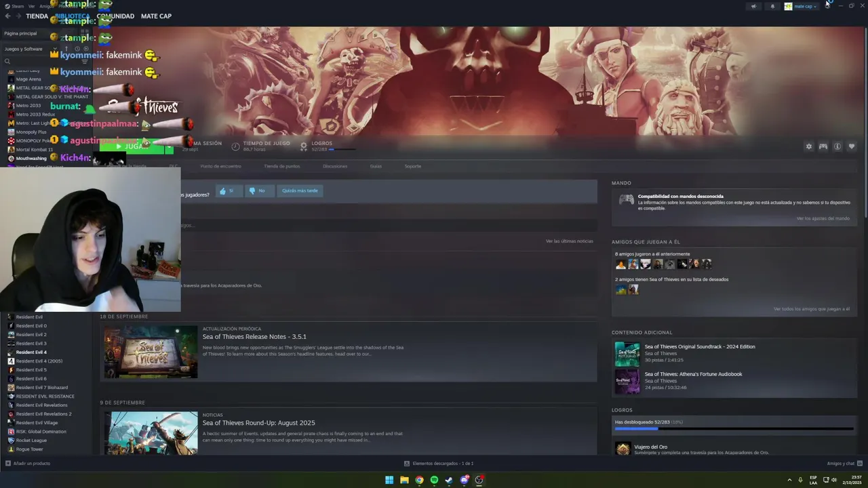Screen dimensions: 868x488
Task: Open the Guías tab
Action: click(x=376, y=166)
